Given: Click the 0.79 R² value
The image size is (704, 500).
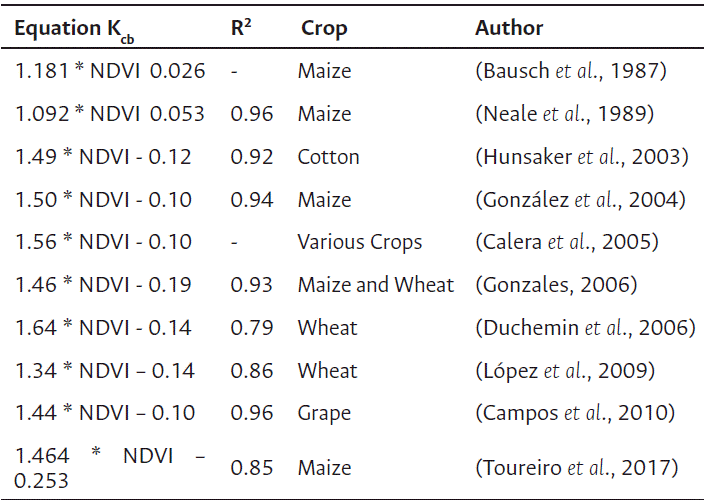Looking at the screenshot, I should (x=251, y=328).
